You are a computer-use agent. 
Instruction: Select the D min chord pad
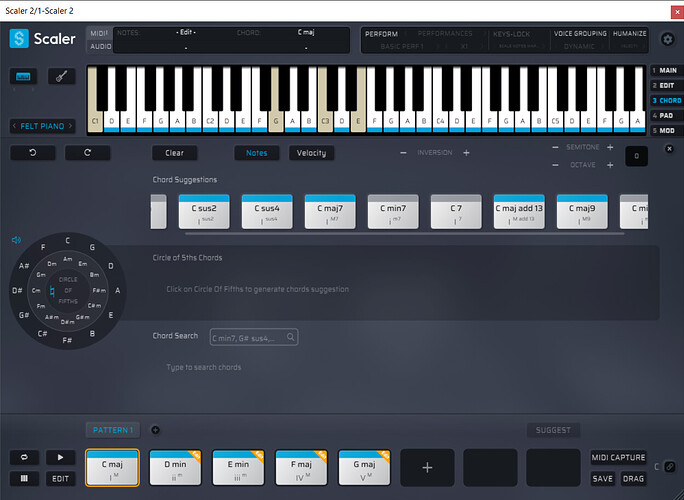175,468
